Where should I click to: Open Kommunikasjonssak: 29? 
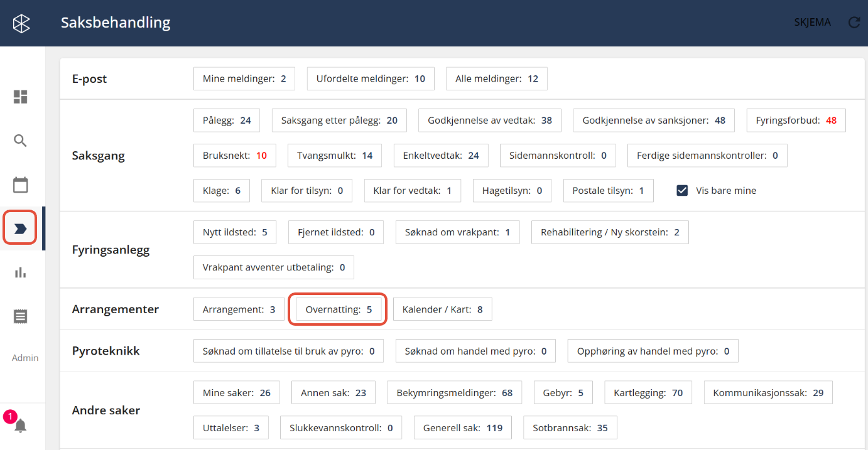point(768,393)
